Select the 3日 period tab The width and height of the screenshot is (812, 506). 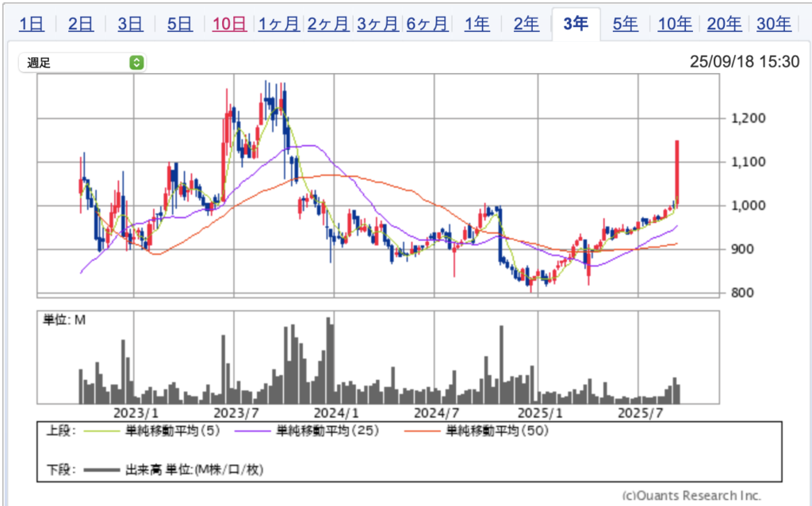coord(130,24)
